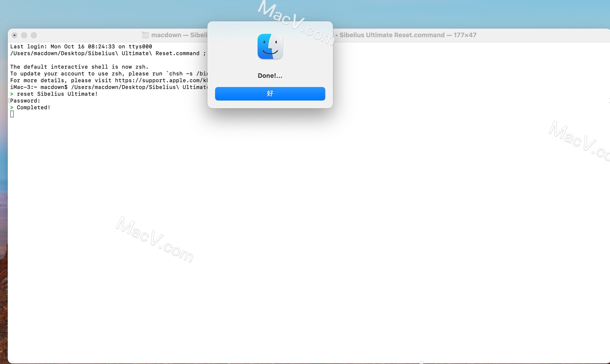Click the 'To update your account to use zsh' line
This screenshot has height=364, width=610.
click(x=109, y=74)
